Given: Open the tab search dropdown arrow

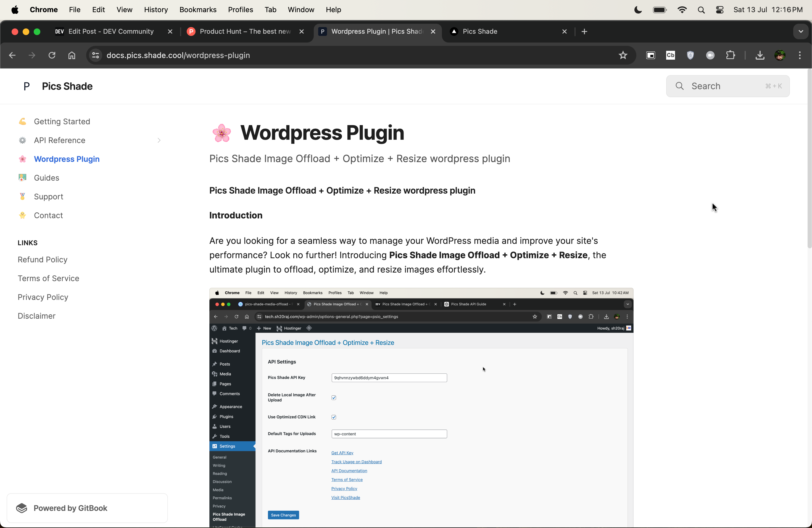Looking at the screenshot, I should click(801, 31).
